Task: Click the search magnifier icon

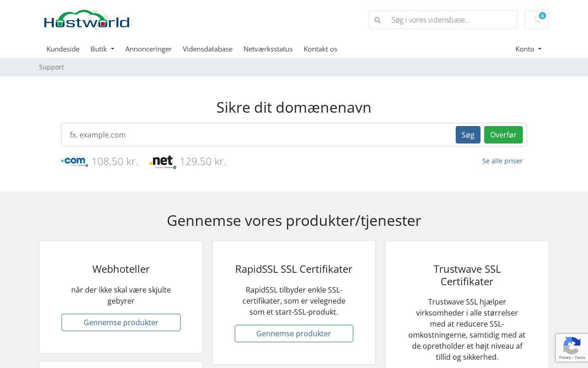Action: coord(378,20)
